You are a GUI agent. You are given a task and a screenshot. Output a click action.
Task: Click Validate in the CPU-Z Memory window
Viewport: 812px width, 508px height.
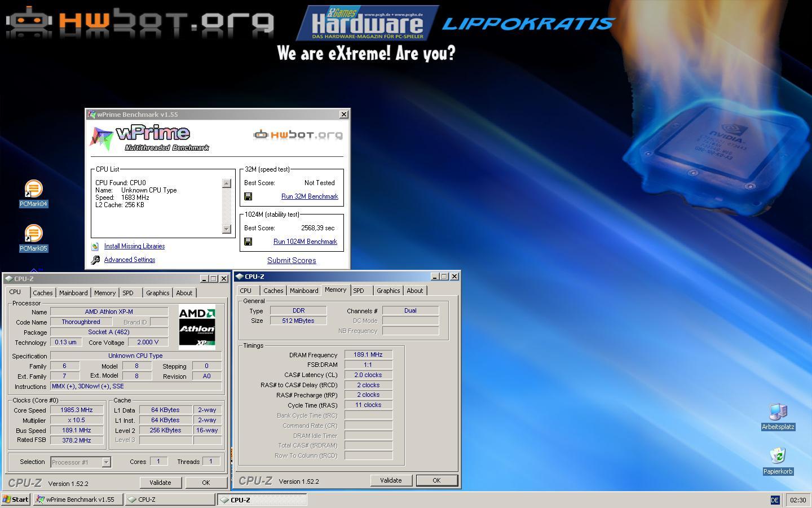[x=391, y=480]
